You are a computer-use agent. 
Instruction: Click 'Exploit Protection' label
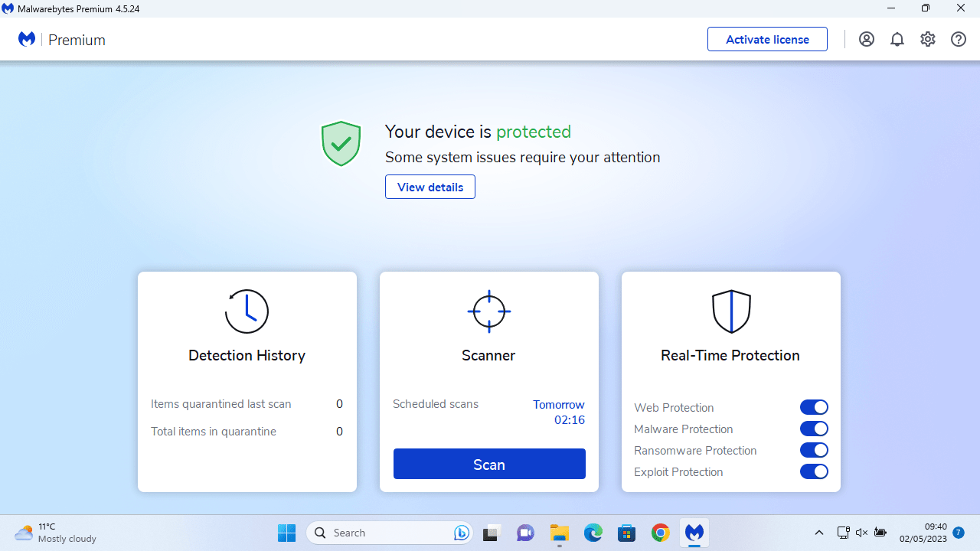pos(678,472)
